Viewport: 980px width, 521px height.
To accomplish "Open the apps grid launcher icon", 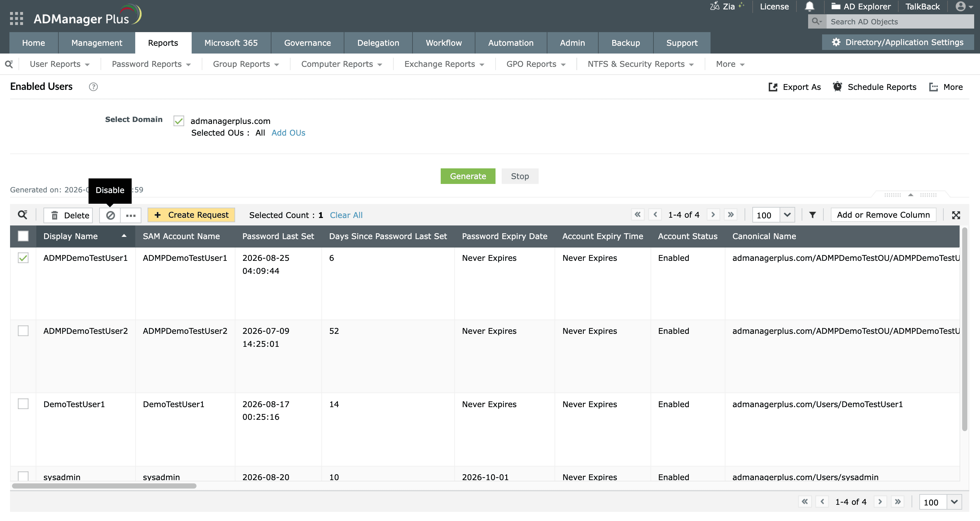I will click(x=16, y=18).
